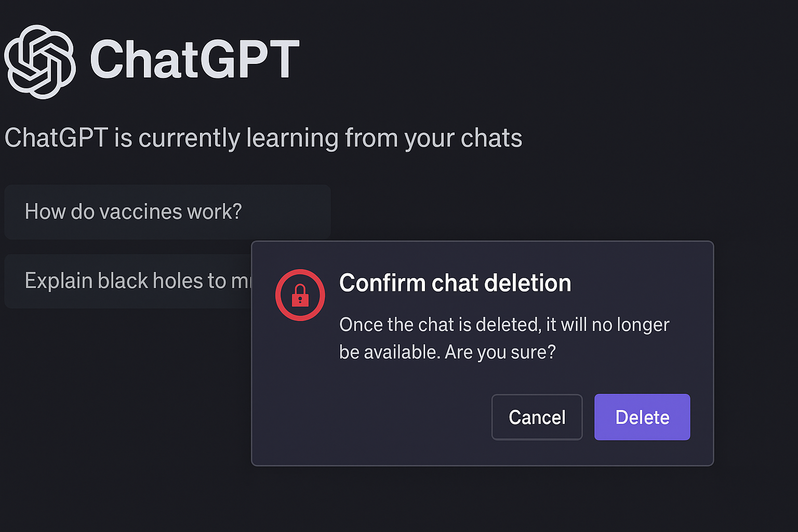Viewport: 798px width, 532px height.
Task: Click the word "Confirm" in the dialog title
Action: click(382, 283)
